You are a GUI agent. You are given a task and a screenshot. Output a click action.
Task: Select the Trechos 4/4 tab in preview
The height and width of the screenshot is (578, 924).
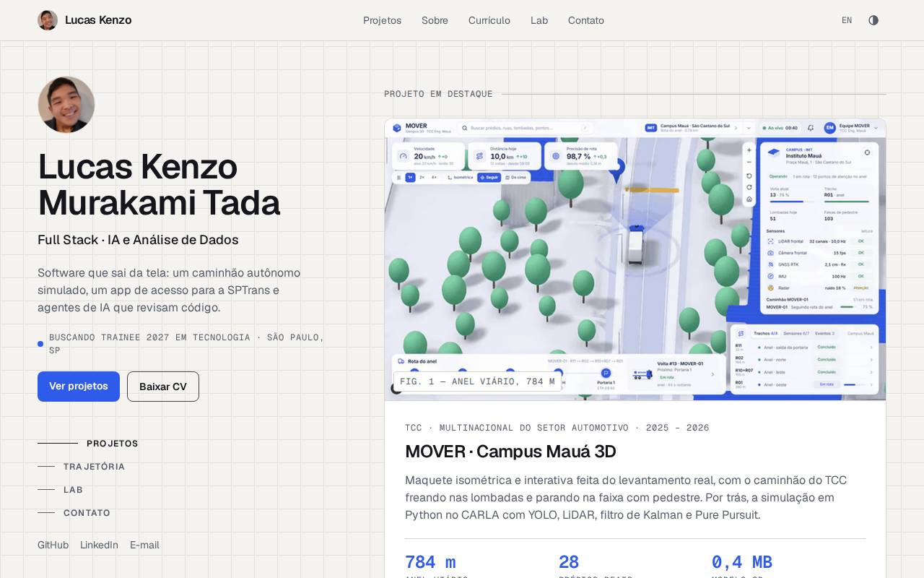tap(765, 334)
